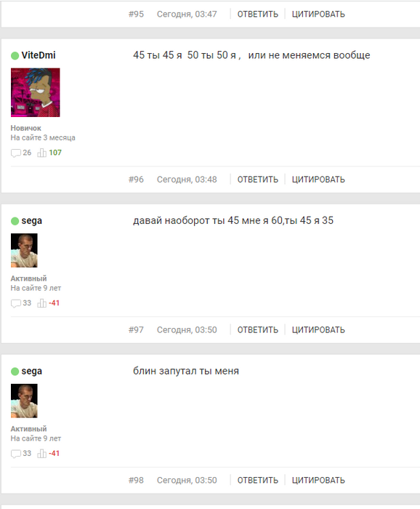Image resolution: width=420 pixels, height=509 pixels.
Task: Click ViteDmi's green reputation score 107
Action: (x=55, y=153)
